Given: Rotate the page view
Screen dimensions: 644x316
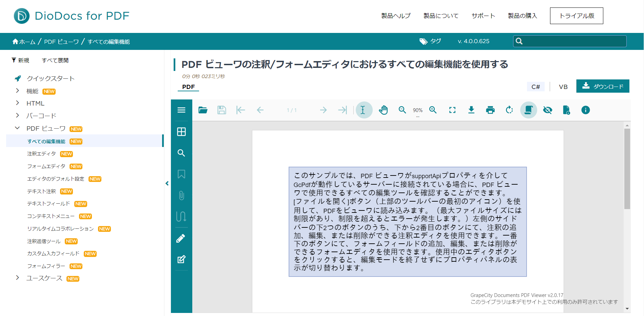Looking at the screenshot, I should tap(509, 110).
